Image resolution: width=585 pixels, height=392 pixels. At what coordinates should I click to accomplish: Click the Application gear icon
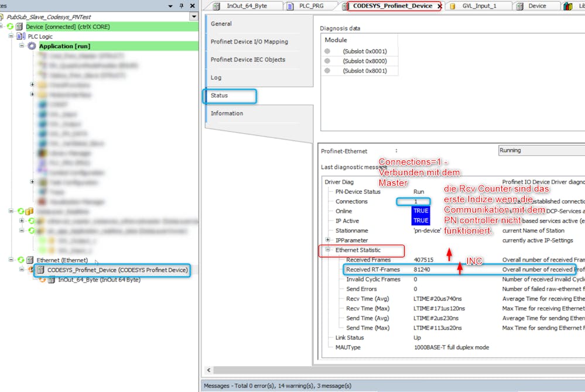coord(32,46)
